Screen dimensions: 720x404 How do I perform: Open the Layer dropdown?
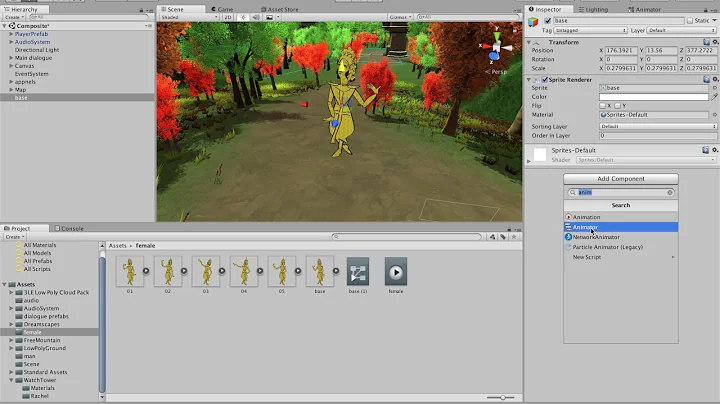682,30
